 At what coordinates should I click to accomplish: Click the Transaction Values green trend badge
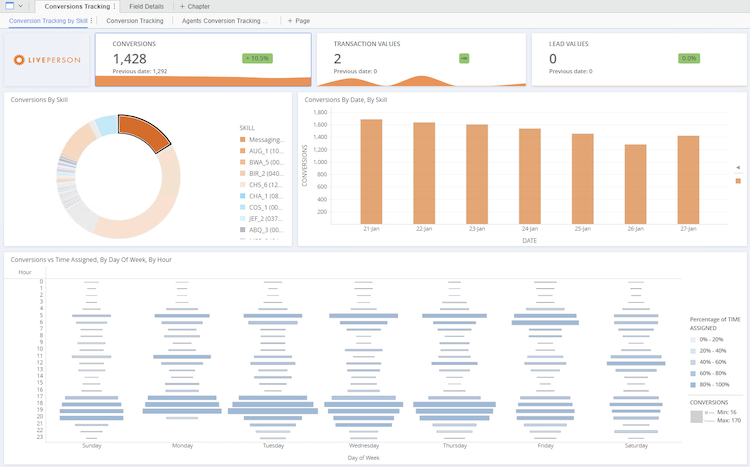click(464, 58)
